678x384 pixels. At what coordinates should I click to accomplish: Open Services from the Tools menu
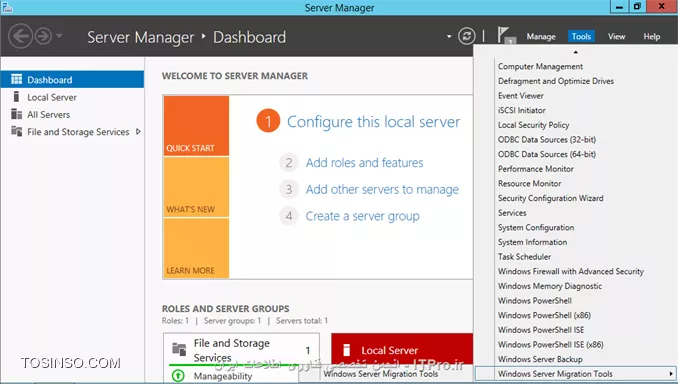512,213
